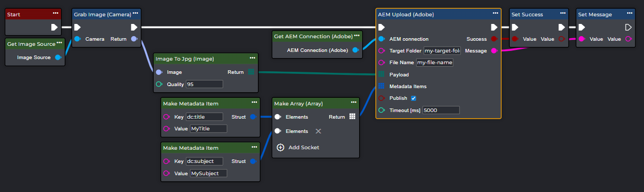Open options menu on Grab Image (Camera) node
The width and height of the screenshot is (644, 192).
[135, 14]
